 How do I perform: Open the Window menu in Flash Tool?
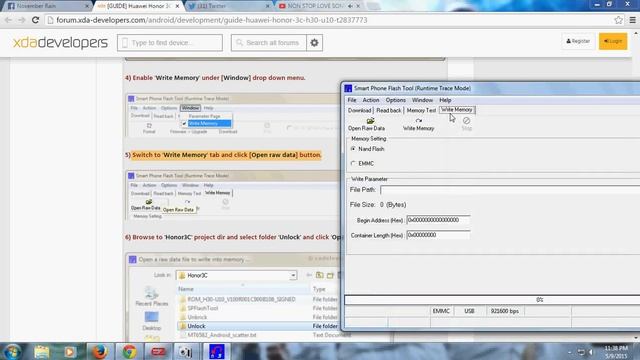(422, 100)
